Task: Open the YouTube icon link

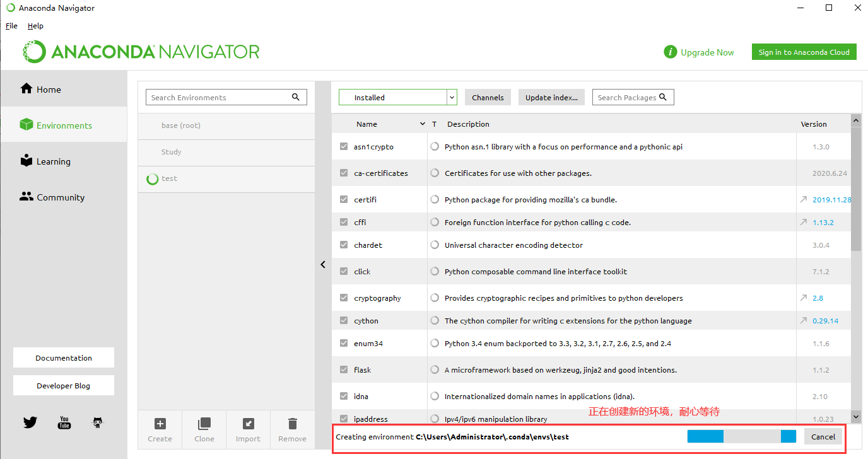Action: coord(64,422)
